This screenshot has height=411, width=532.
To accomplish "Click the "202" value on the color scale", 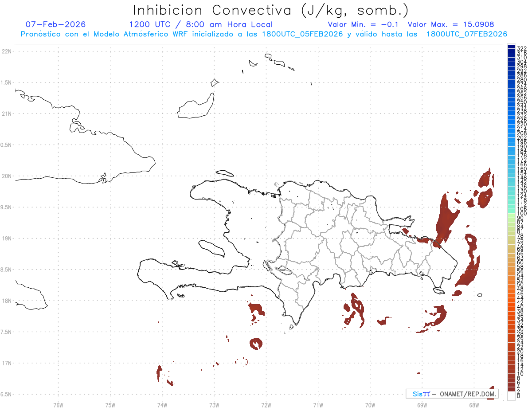I will [522, 137].
